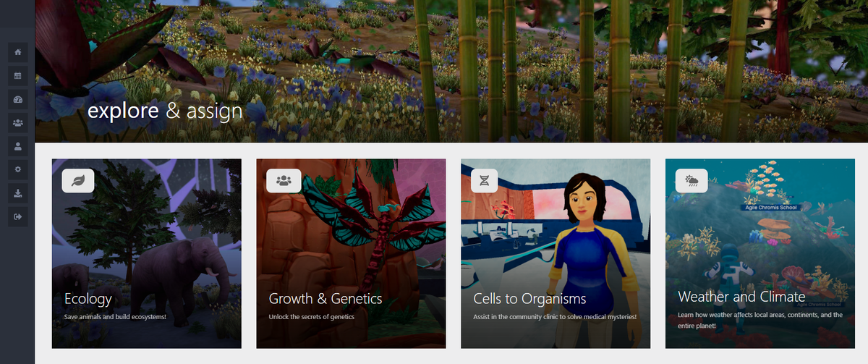Image resolution: width=868 pixels, height=364 pixels.
Task: Open the Ecology module title
Action: coord(88,298)
